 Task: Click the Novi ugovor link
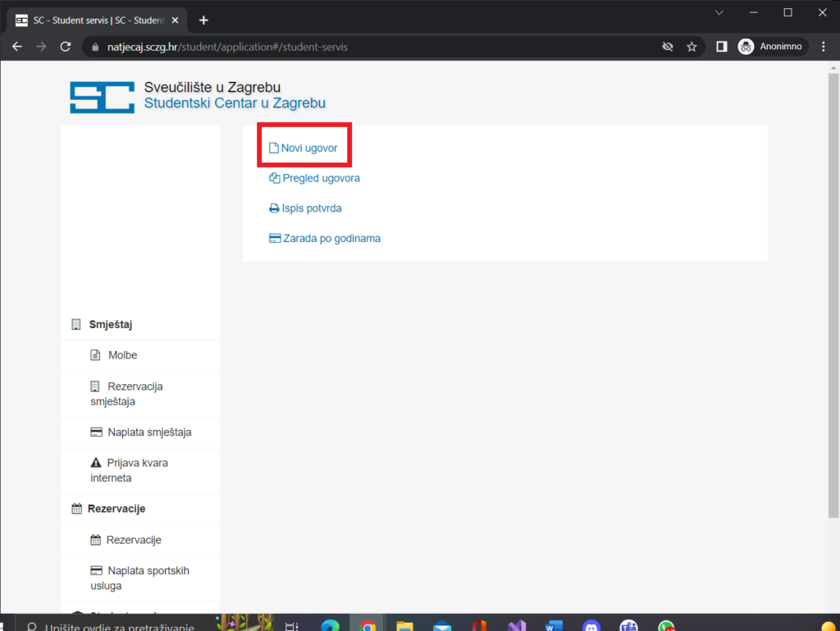pyautogui.click(x=308, y=148)
